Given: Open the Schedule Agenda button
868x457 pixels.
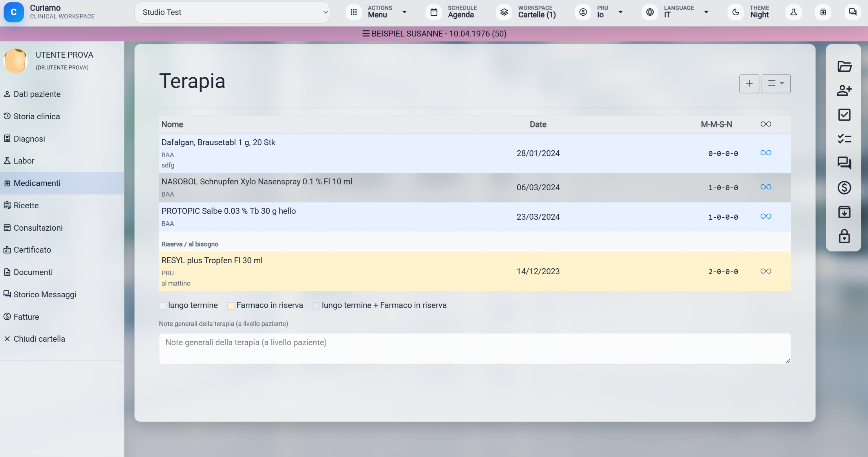Looking at the screenshot, I should (x=452, y=12).
